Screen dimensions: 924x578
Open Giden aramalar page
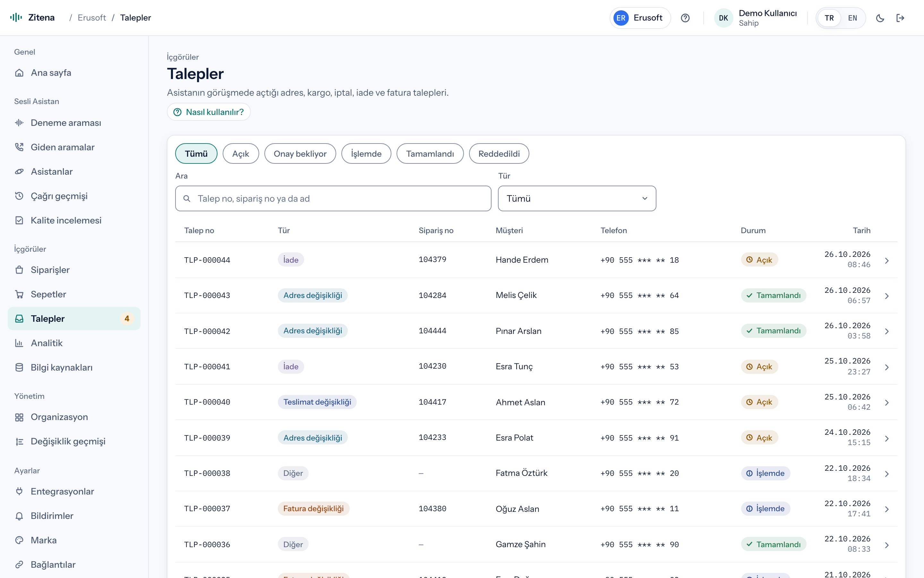tap(74, 147)
